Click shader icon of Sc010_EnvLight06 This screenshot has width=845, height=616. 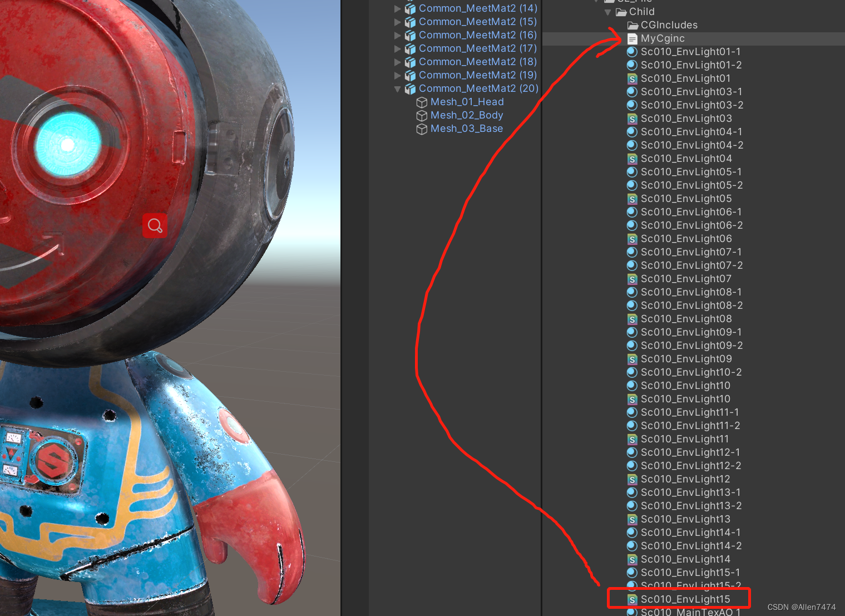coord(632,239)
